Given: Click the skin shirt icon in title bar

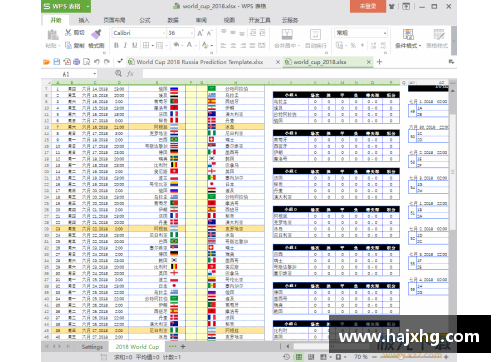Looking at the screenshot, I should coord(392,6).
